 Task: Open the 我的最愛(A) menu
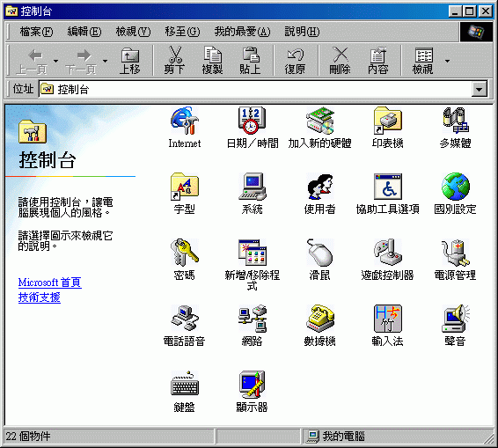pyautogui.click(x=242, y=32)
